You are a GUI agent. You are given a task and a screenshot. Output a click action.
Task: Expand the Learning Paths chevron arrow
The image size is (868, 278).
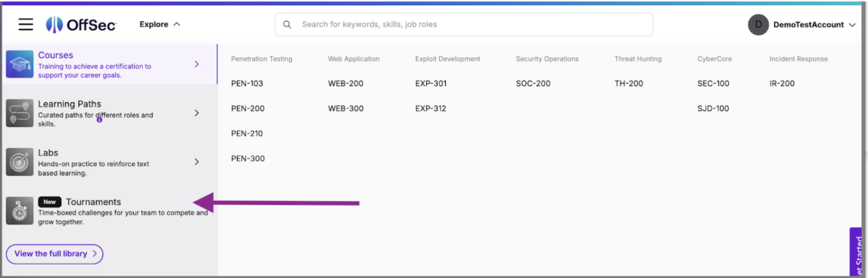click(196, 113)
